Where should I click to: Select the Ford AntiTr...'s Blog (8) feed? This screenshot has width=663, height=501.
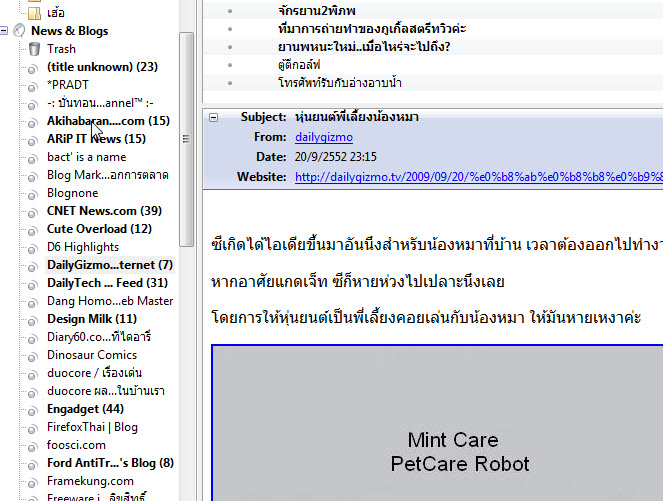pyautogui.click(x=110, y=463)
